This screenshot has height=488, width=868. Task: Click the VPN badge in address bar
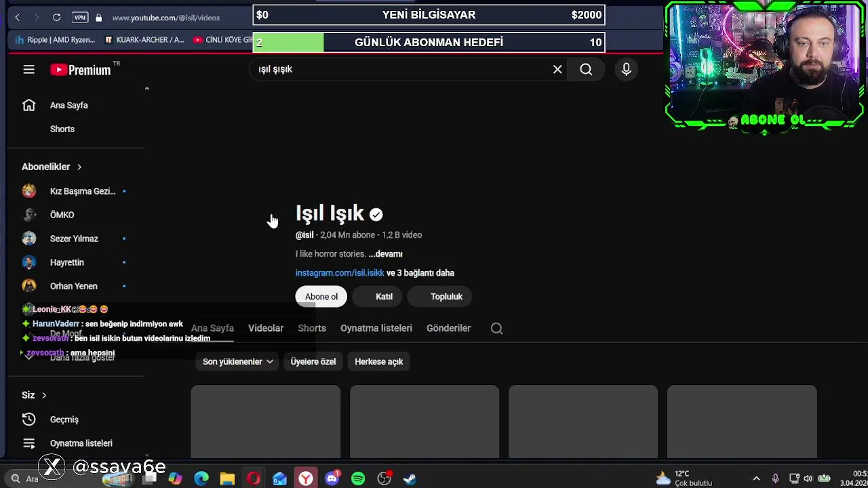point(80,18)
